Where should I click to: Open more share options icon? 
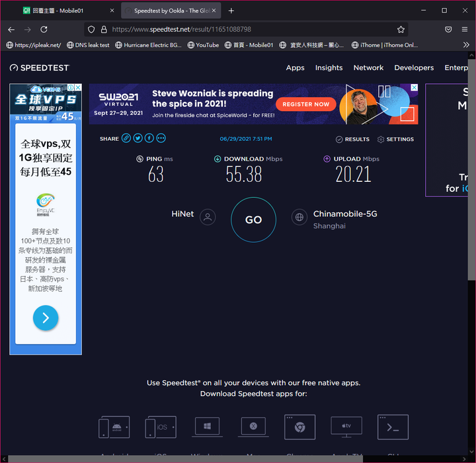161,138
